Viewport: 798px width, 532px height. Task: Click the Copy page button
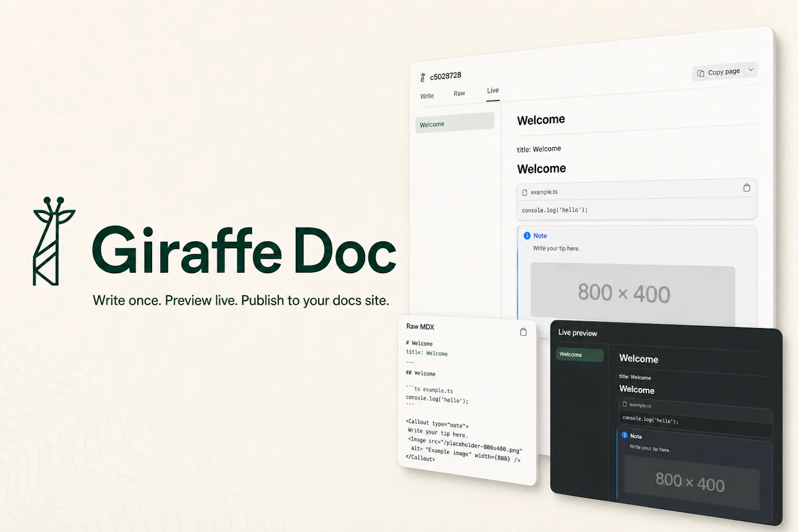718,72
